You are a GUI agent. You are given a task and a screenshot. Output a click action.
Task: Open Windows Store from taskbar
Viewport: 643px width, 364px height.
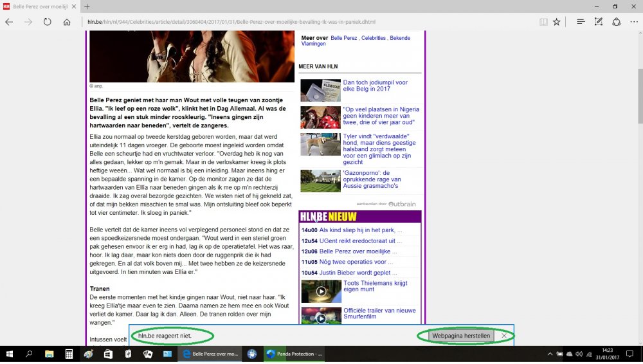coord(108,354)
